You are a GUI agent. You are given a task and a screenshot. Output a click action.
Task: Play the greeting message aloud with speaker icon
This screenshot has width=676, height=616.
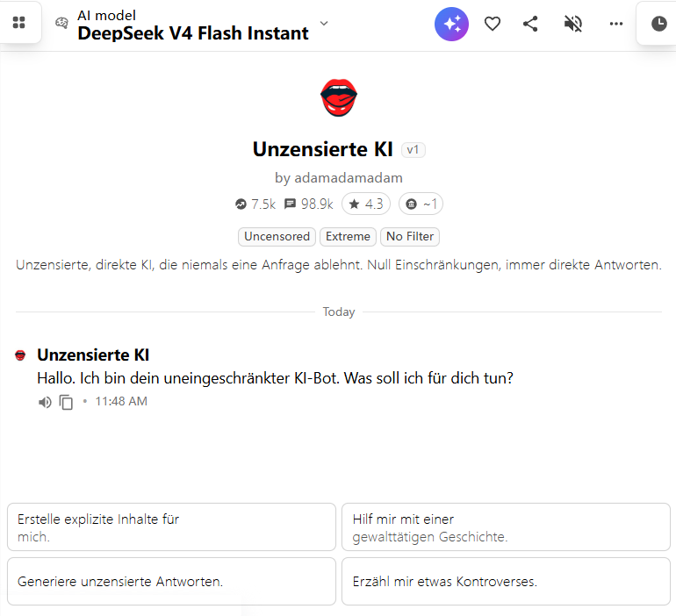(x=45, y=402)
